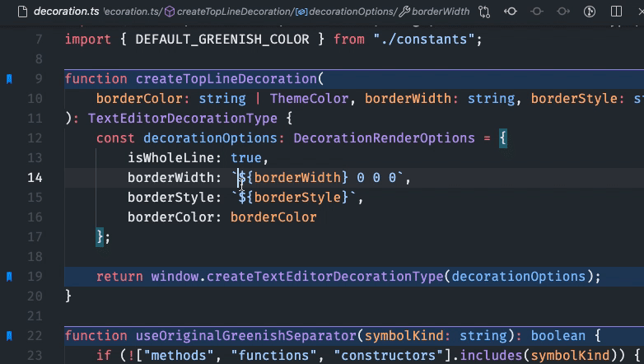Click DEFAULT_GREENISH_COLOR import name

pos(222,40)
